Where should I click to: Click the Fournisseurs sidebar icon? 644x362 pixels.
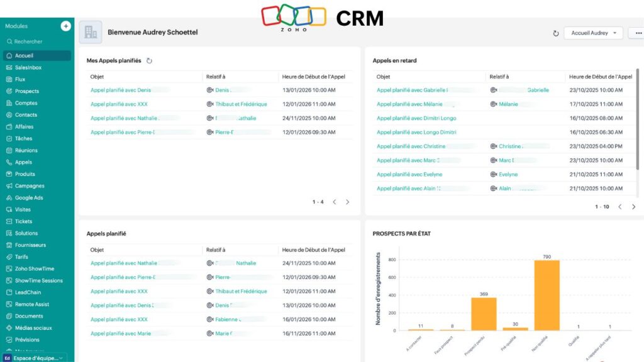tap(9, 245)
